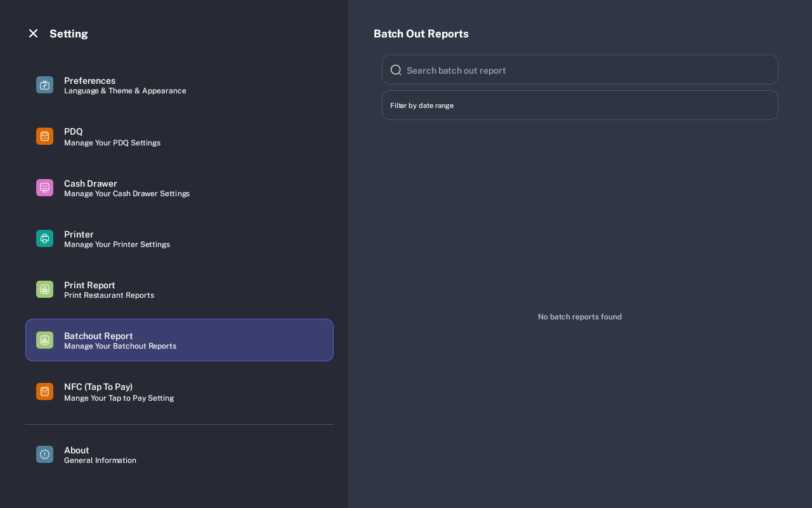
Task: Click Manage Your Cash Drawer Settings subtitle
Action: 127,194
